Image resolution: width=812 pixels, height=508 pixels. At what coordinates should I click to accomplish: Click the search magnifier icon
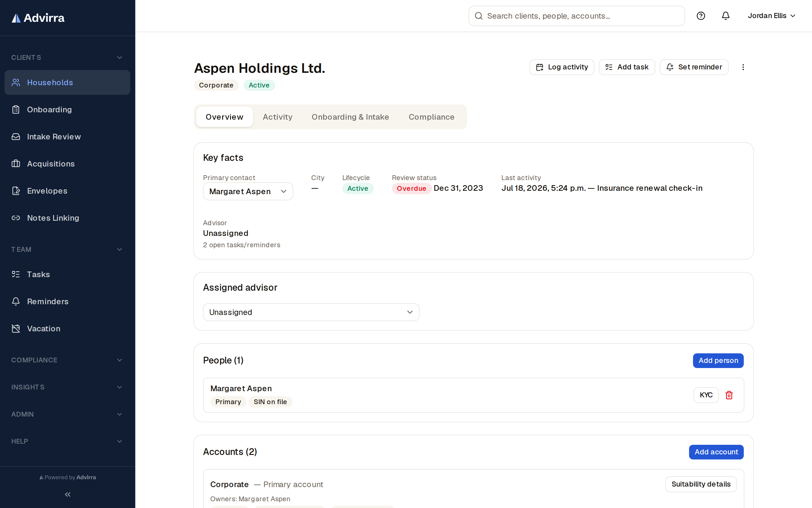point(479,16)
